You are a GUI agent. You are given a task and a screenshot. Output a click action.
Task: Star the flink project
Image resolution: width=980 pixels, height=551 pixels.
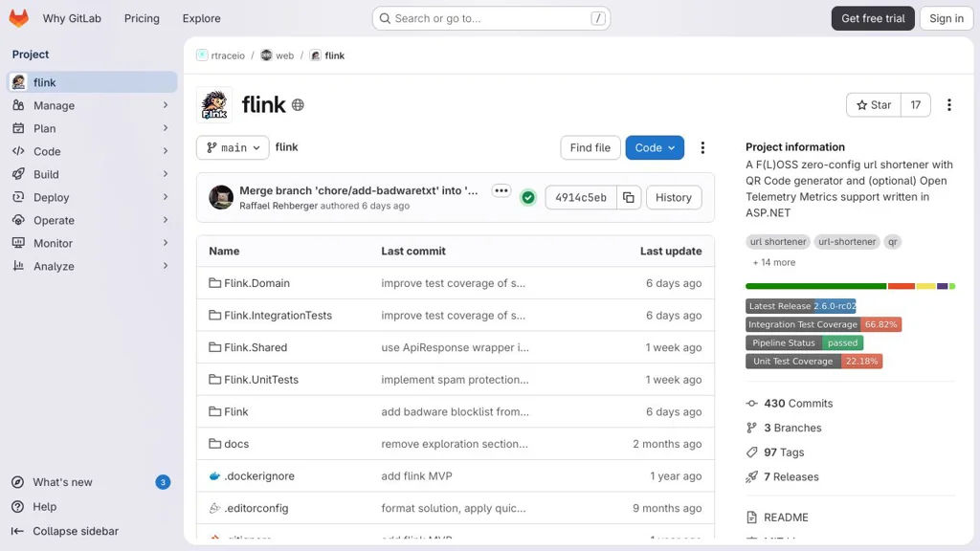873,105
